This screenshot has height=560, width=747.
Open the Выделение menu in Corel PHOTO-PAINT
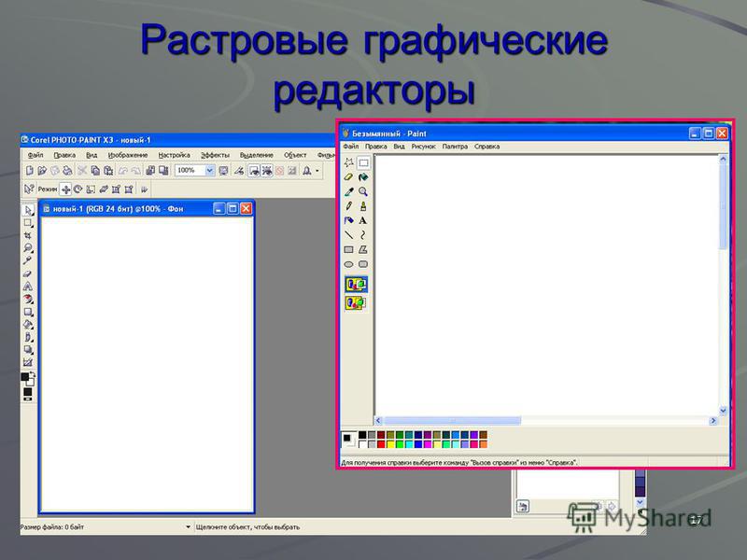(256, 155)
